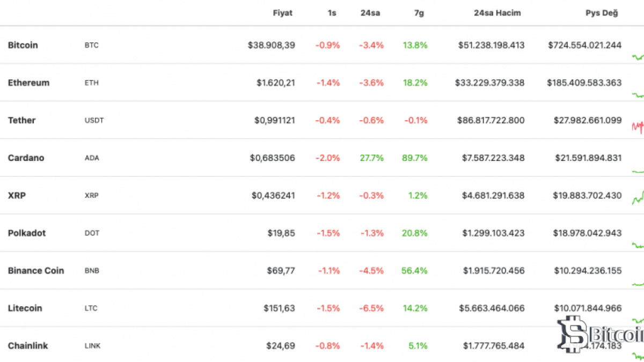Screen dimensions: 644x362
Task: Sort by the 24sa change column
Action: coord(370,13)
